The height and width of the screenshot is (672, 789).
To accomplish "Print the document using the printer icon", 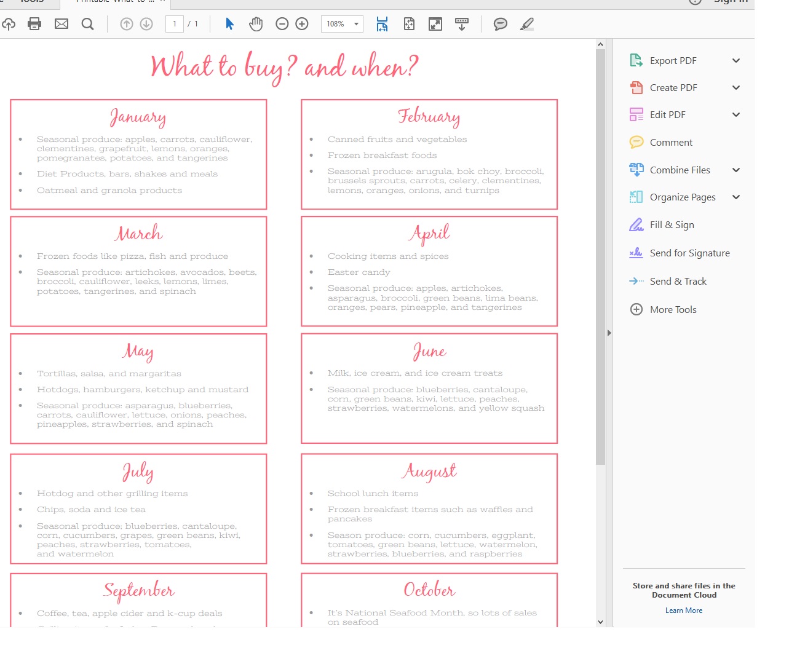I will (x=34, y=24).
